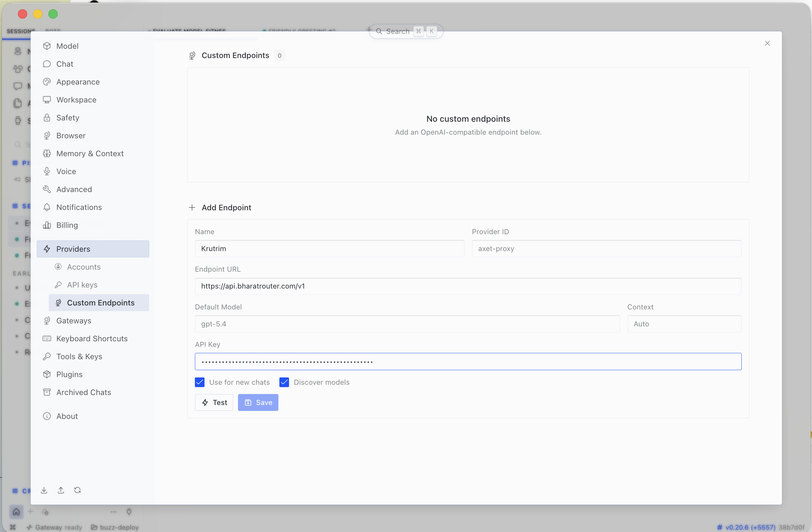Open Memory & Context settings
The width and height of the screenshot is (812, 532).
[93, 153]
